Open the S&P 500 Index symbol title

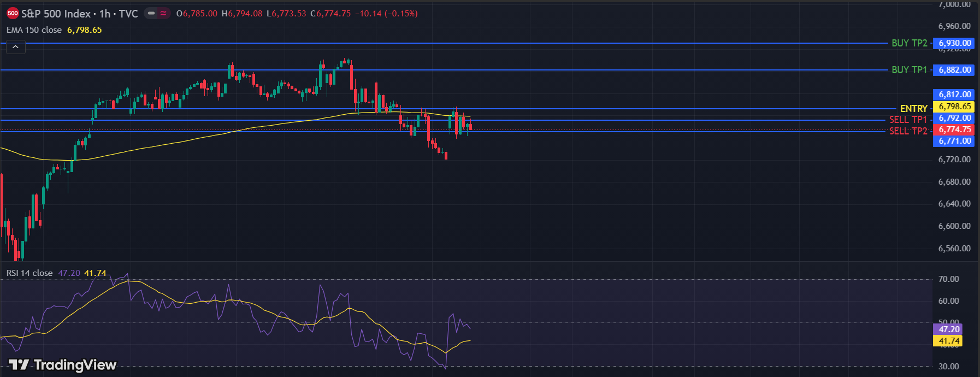(x=56, y=13)
